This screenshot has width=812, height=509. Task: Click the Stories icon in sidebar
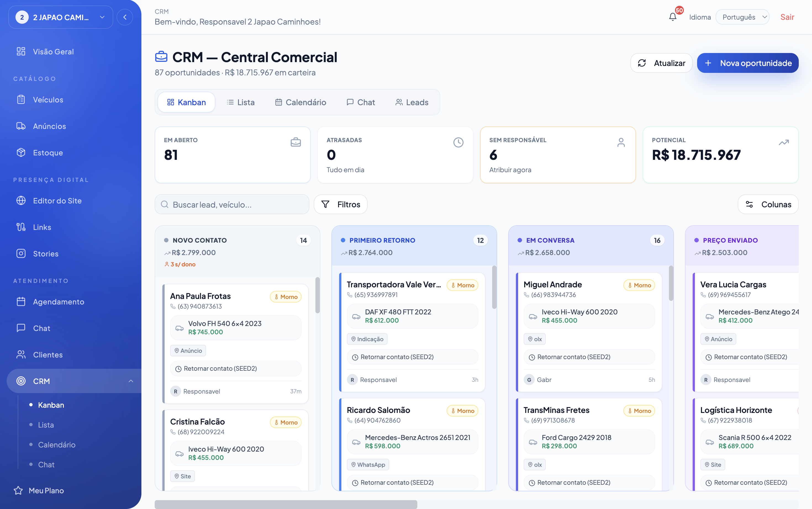[x=21, y=253]
